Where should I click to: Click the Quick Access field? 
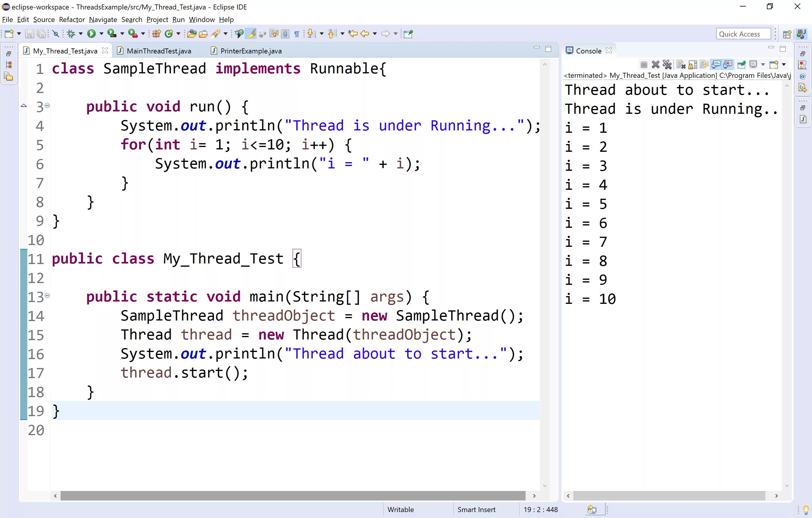tap(743, 33)
